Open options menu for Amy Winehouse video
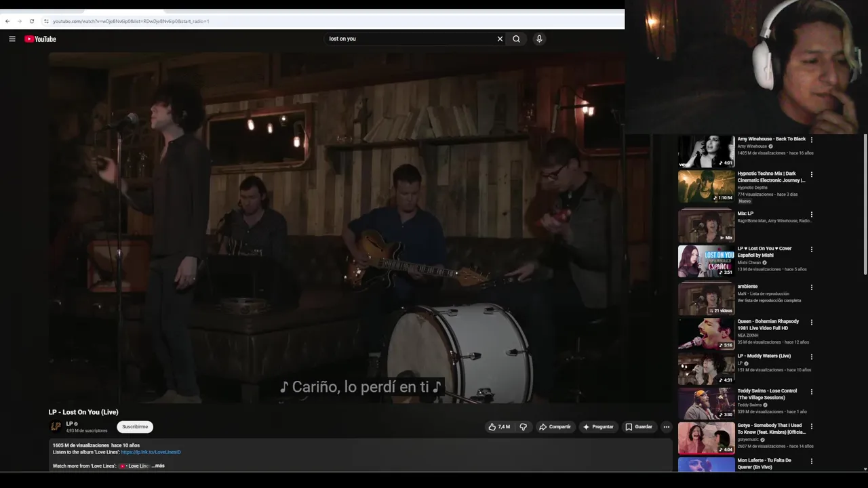 [x=812, y=140]
